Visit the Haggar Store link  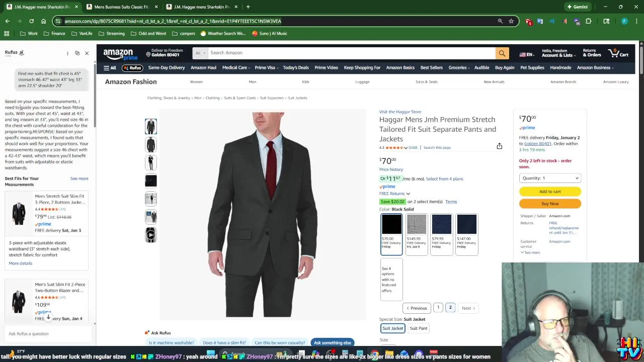pyautogui.click(x=400, y=112)
